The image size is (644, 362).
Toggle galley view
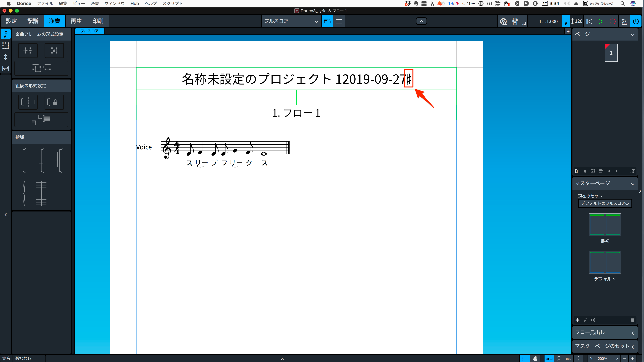327,22
